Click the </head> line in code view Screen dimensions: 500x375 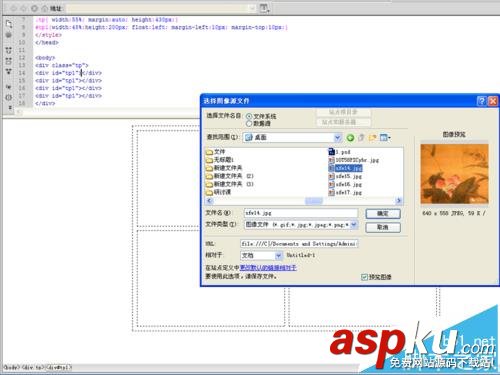pos(47,42)
